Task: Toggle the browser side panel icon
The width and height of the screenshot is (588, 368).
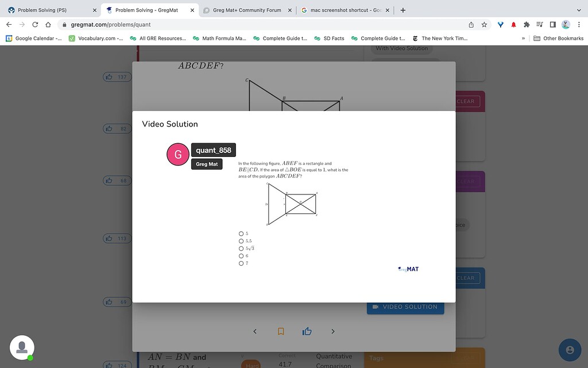Action: 553,24
